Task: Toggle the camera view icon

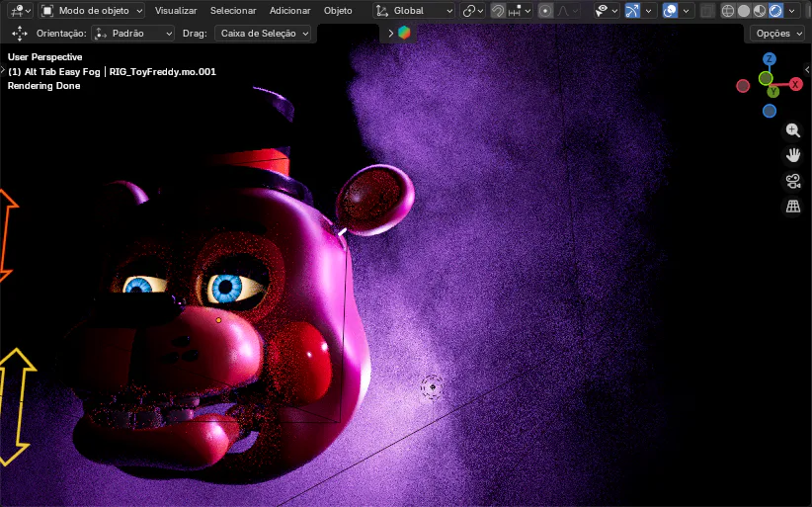Action: (x=793, y=181)
